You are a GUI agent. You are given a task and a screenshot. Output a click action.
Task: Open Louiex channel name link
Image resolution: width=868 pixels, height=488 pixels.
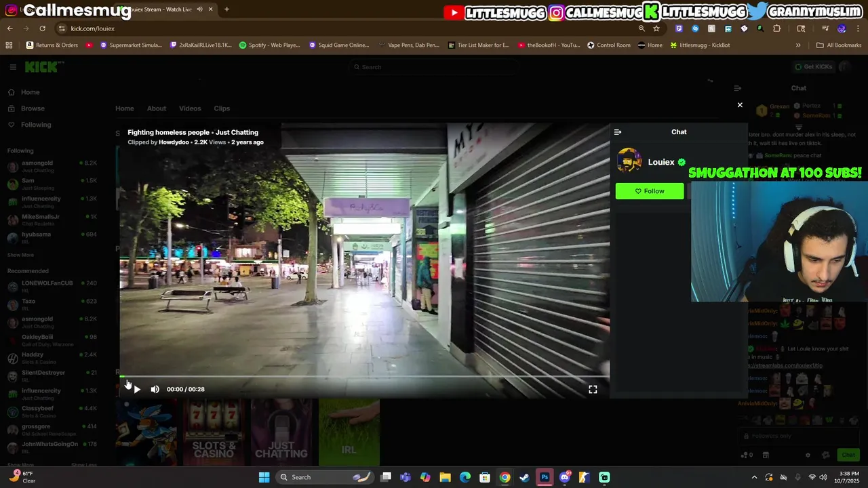tap(661, 162)
